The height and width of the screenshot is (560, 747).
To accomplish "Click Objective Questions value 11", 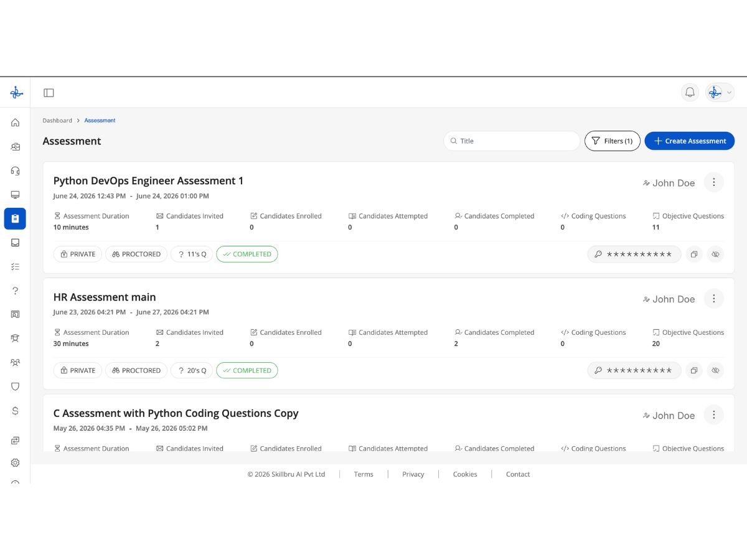I will 655,227.
